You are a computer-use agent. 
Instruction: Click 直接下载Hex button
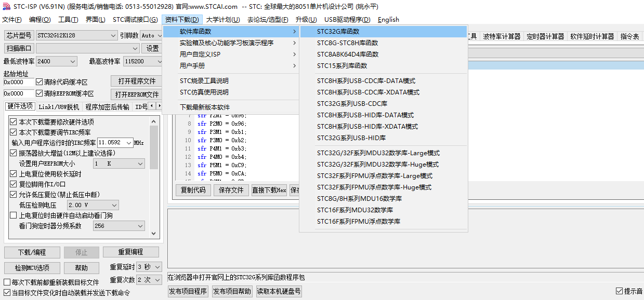pos(269,190)
